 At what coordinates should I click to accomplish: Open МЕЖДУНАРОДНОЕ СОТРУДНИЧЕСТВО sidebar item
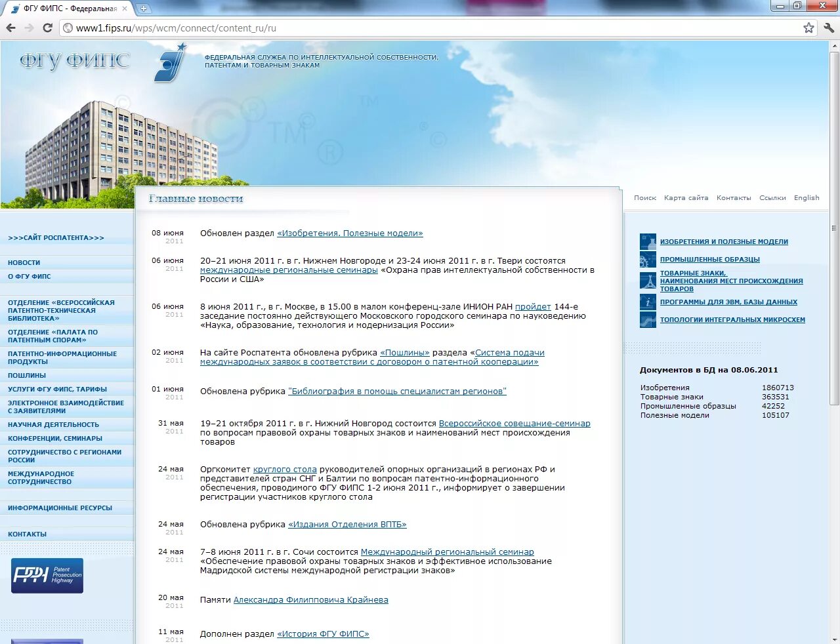click(x=41, y=477)
